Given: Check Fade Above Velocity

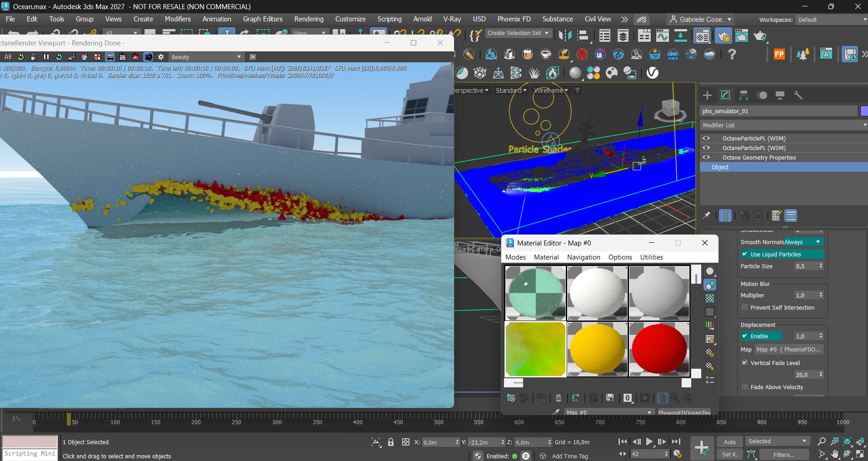Looking at the screenshot, I should coord(745,387).
